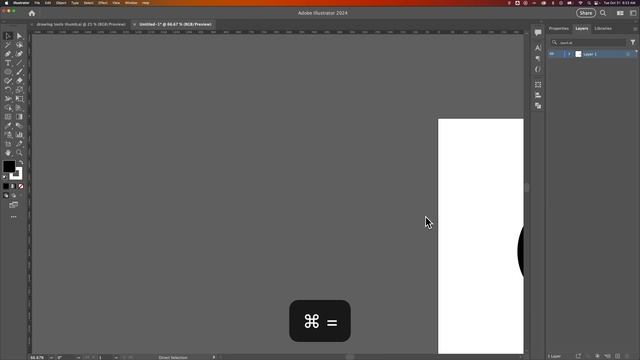The image size is (640, 360).
Task: Click the black Fill color swatch
Action: pyautogui.click(x=9, y=166)
